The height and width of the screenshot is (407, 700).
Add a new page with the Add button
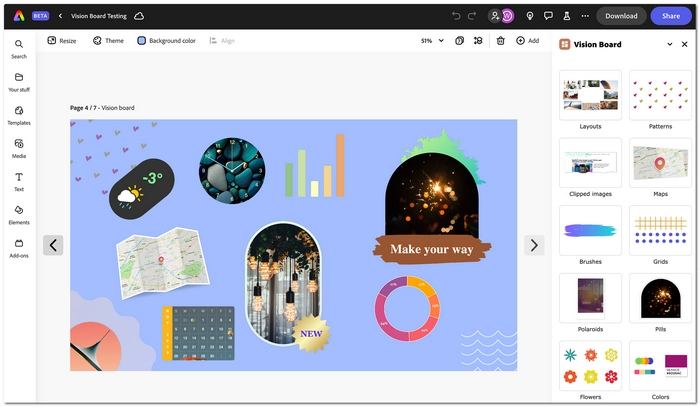pos(528,41)
